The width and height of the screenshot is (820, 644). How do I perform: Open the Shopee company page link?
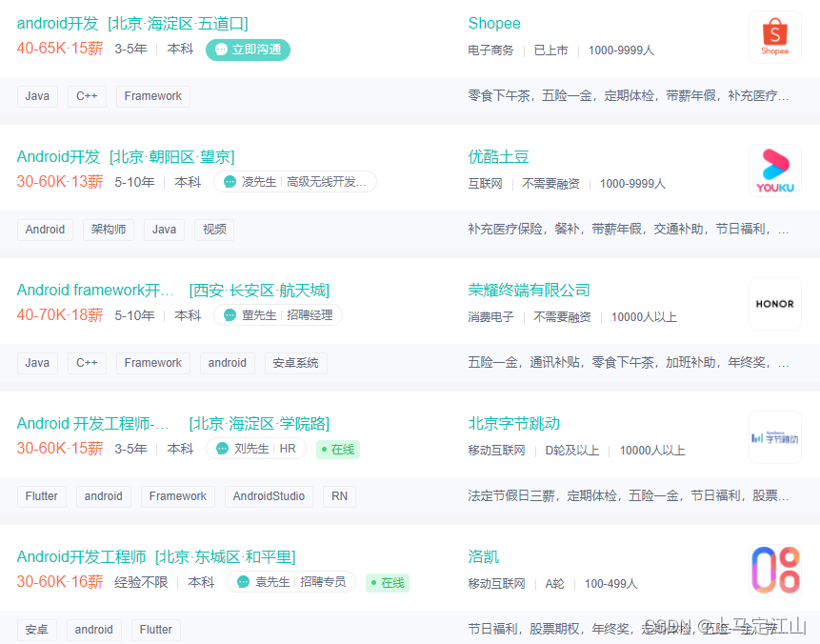(494, 24)
